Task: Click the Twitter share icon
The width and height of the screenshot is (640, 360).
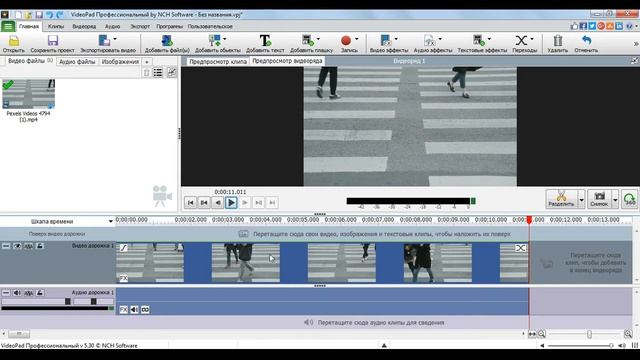Action: click(592, 26)
